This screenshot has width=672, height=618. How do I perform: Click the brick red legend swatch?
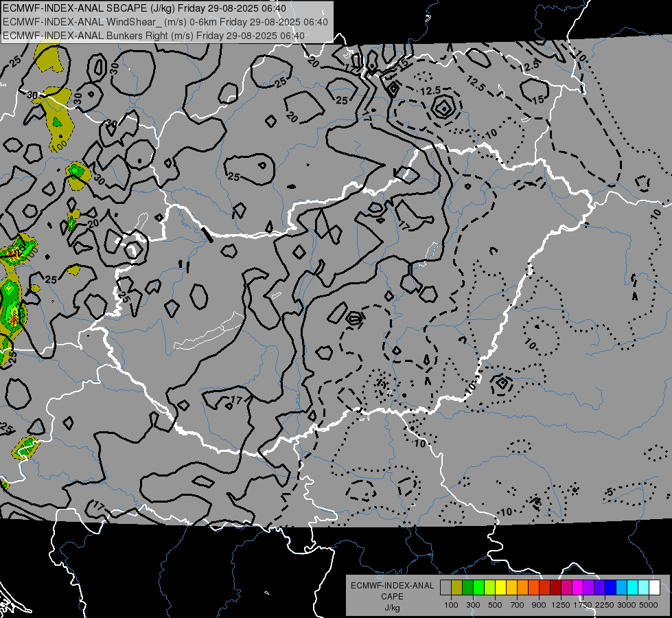(545, 588)
